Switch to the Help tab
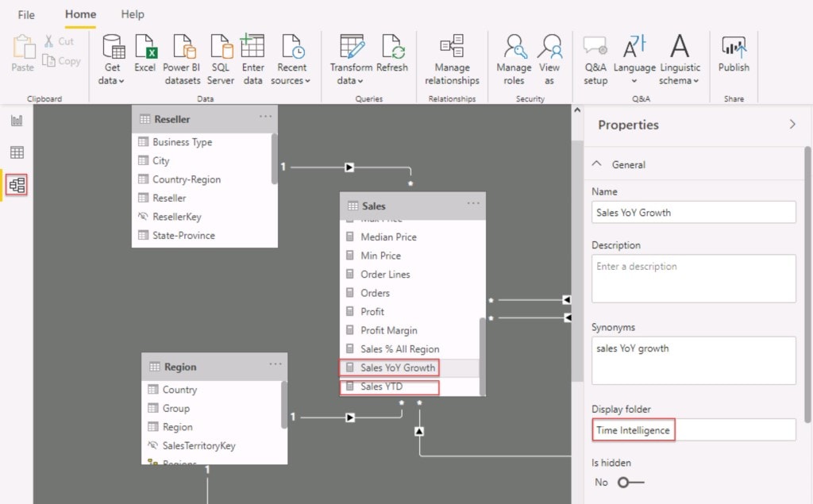The height and width of the screenshot is (504, 813). (x=133, y=14)
